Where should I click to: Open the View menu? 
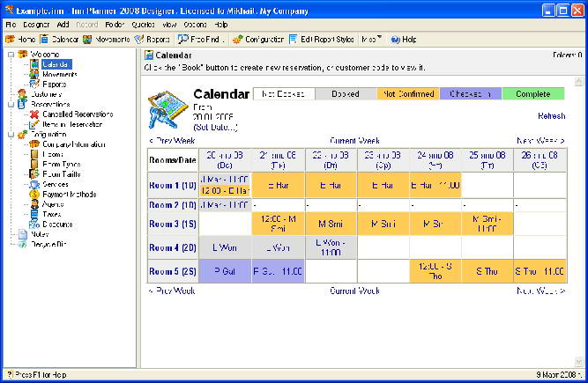coord(169,25)
